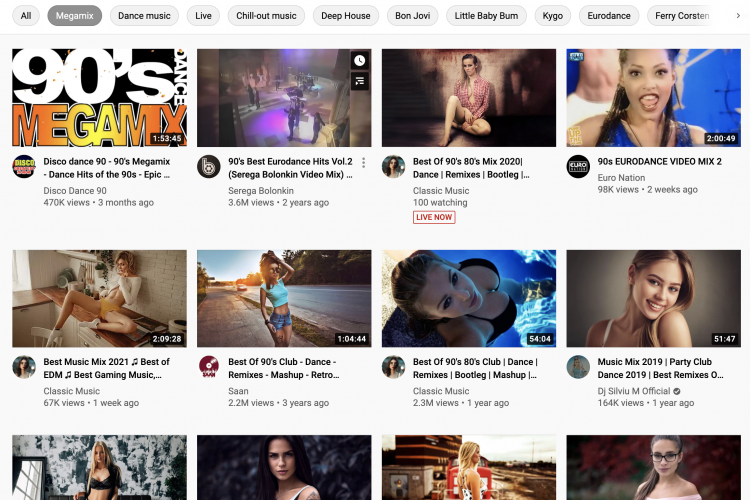Open the 54:04 Best Of 90's 80's Club thumbnail
Screen dimensions: 750x500
469,298
